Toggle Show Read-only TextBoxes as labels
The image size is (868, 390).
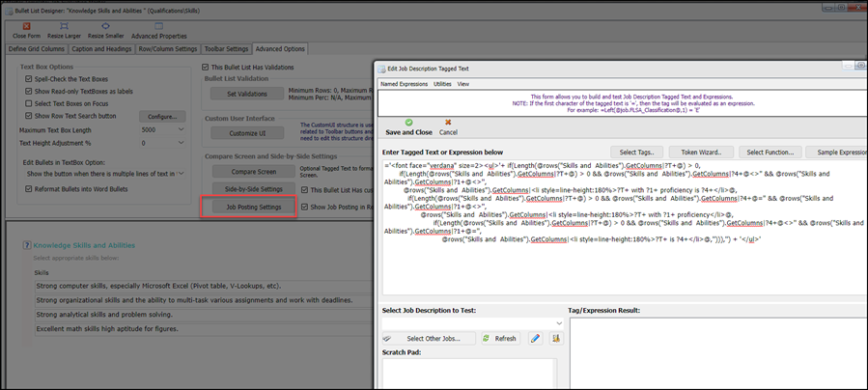29,92
